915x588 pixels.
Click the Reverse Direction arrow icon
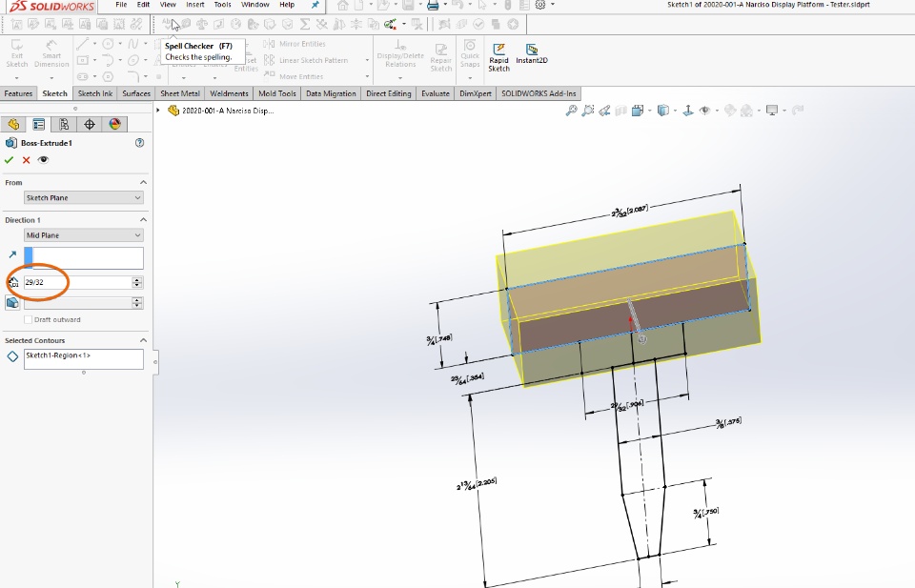point(12,254)
